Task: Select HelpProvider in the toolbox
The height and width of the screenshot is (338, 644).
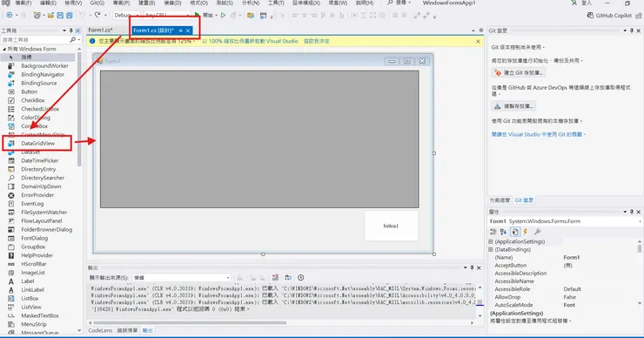Action: (37, 256)
